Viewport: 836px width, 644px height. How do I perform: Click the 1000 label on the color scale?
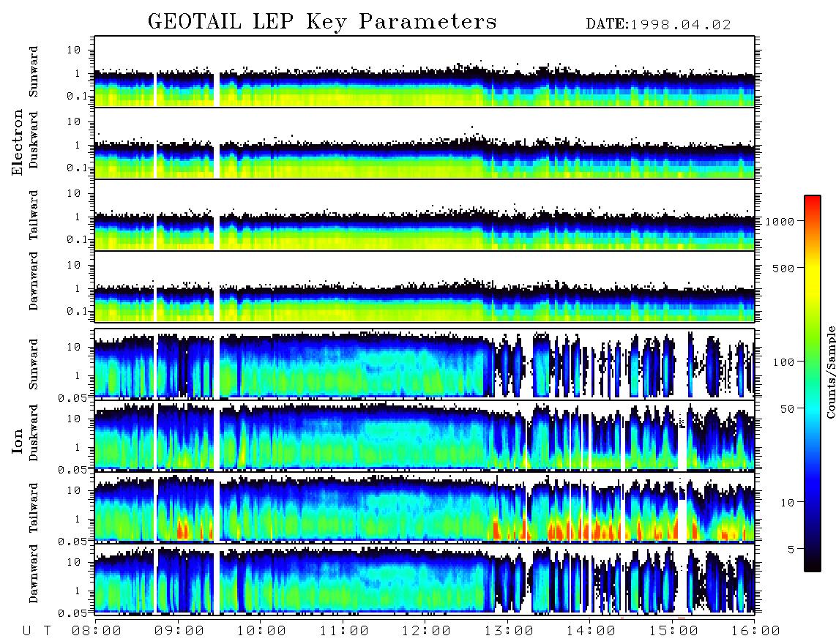(780, 222)
